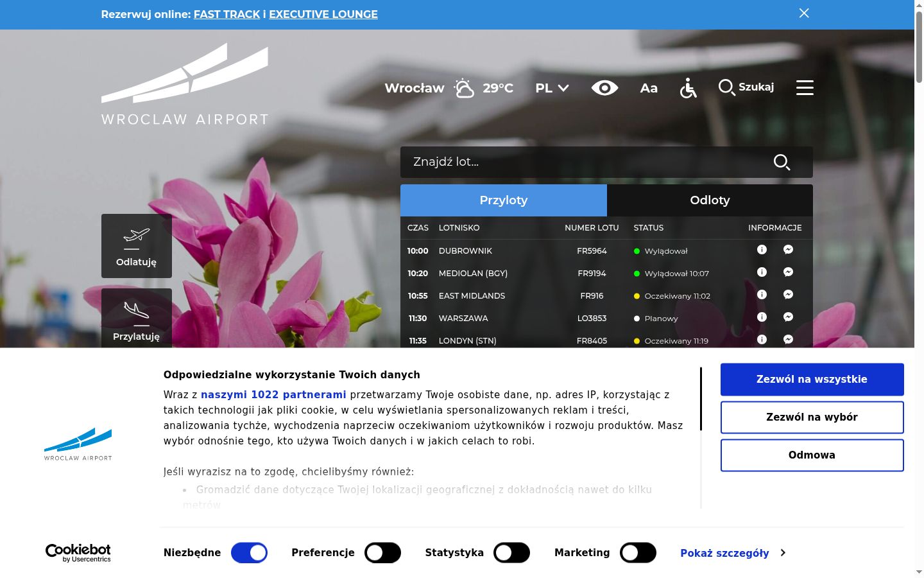This screenshot has width=924, height=578.
Task: Open the wheelchair accessibility icon
Action: point(688,88)
